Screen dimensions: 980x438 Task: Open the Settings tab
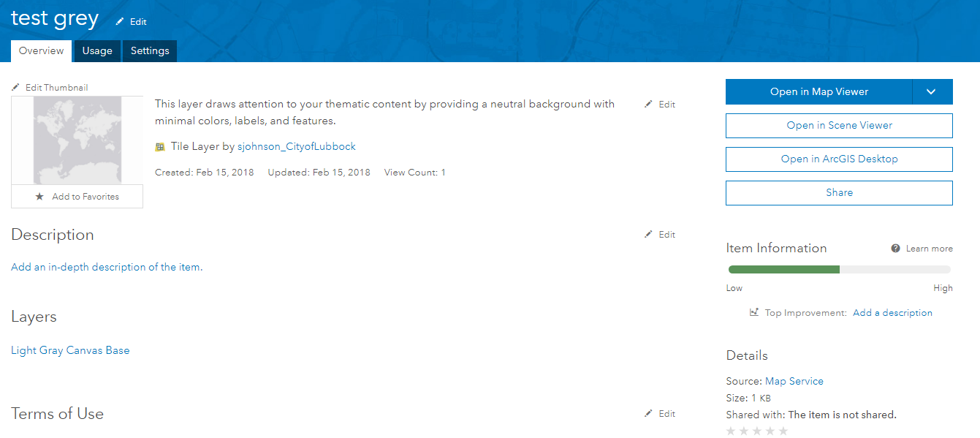tap(150, 51)
